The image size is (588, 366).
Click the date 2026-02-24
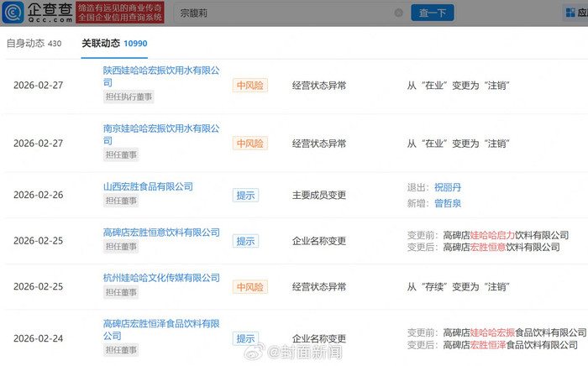click(x=39, y=338)
